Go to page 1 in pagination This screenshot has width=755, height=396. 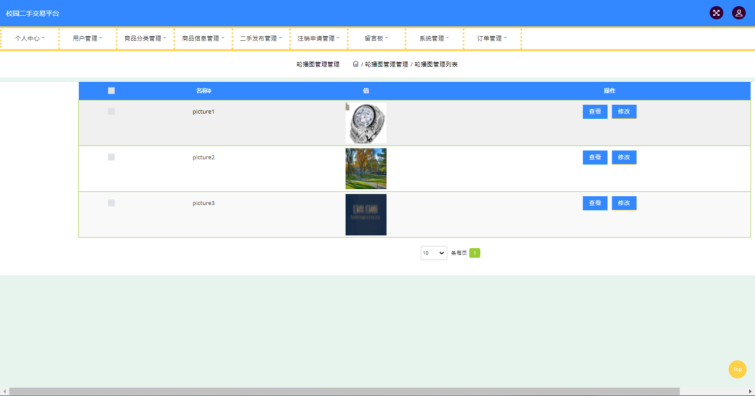tap(474, 253)
